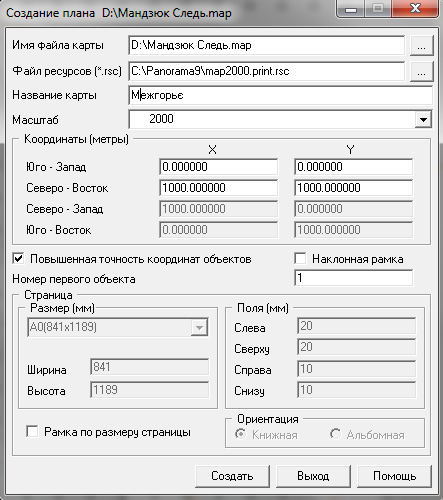Click the Сверху margin field
Screen dimensions: 443x500
[356, 347]
